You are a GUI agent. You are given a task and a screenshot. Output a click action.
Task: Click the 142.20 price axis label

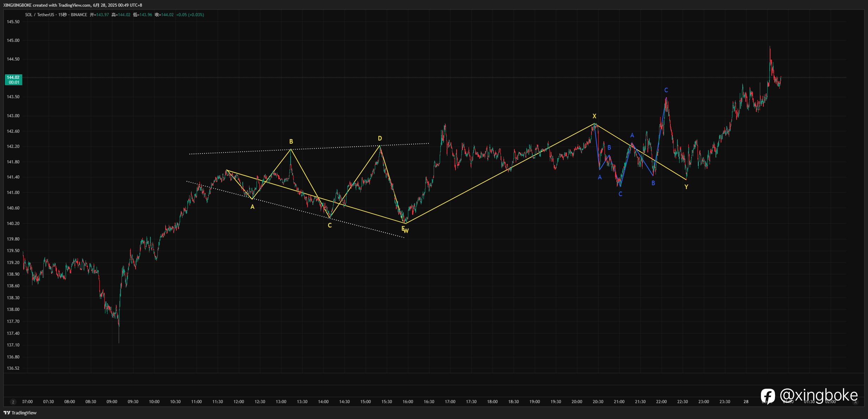pos(13,146)
